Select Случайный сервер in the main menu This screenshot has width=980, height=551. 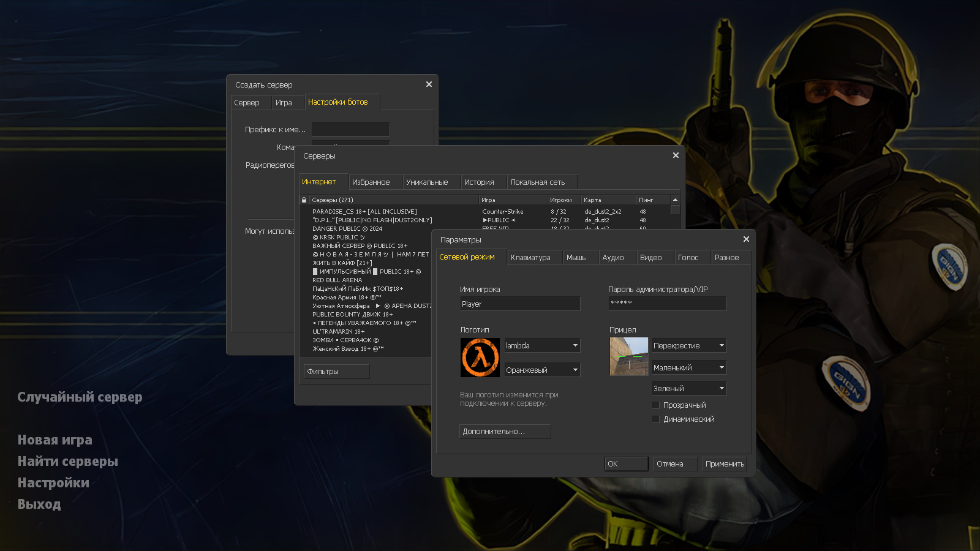point(80,397)
